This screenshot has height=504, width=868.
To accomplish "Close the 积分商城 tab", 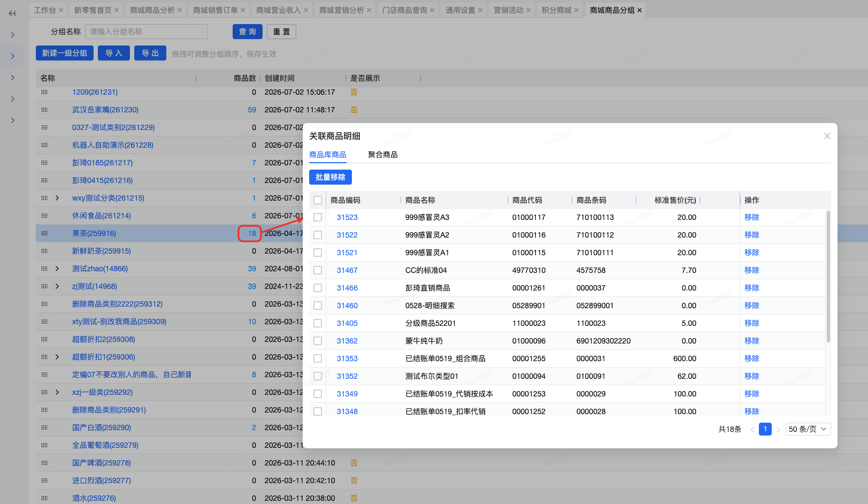I will (577, 10).
